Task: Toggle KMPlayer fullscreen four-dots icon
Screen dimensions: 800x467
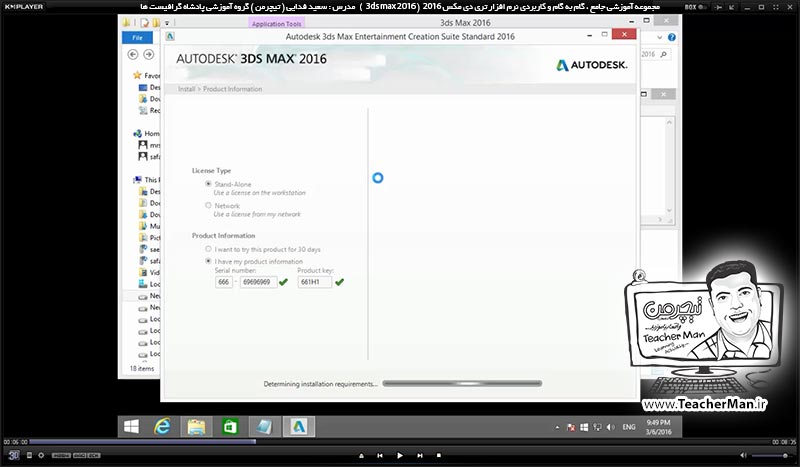Action: (776, 7)
